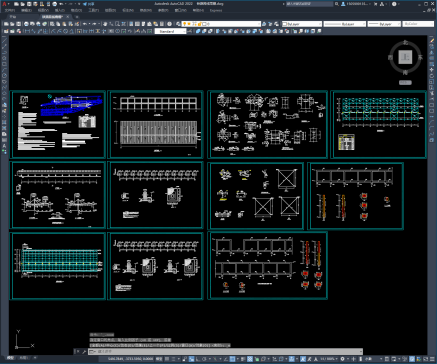
Task: Toggle snap mode in status bar
Action: (173, 359)
